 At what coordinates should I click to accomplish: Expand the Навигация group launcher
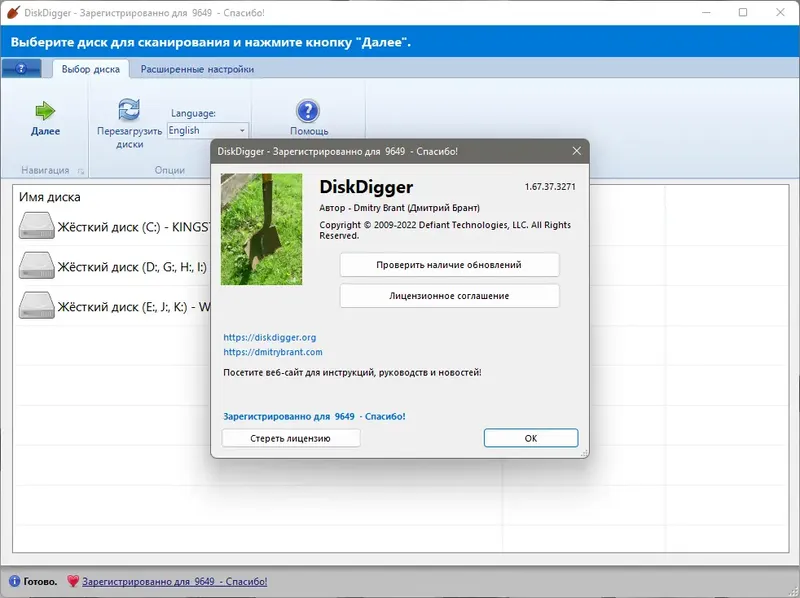(81, 171)
